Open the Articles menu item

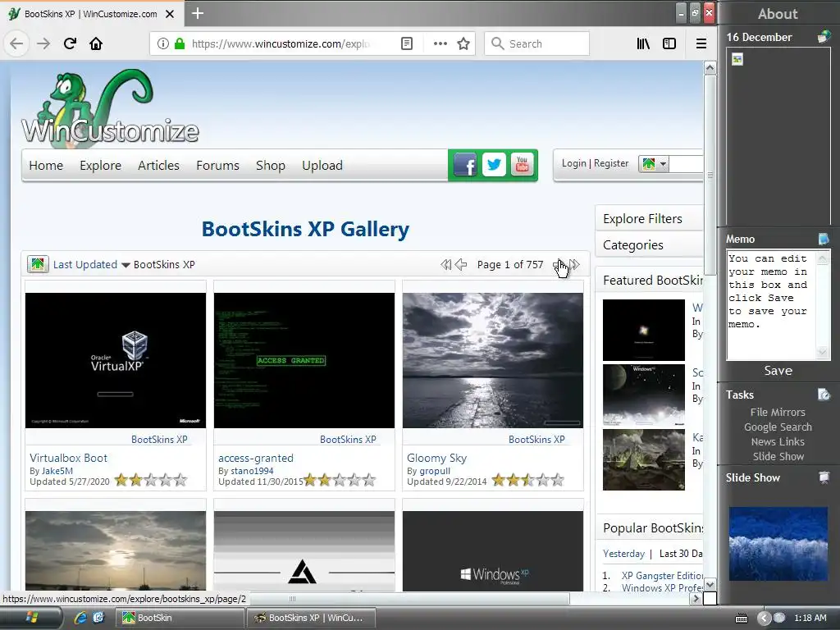click(158, 166)
